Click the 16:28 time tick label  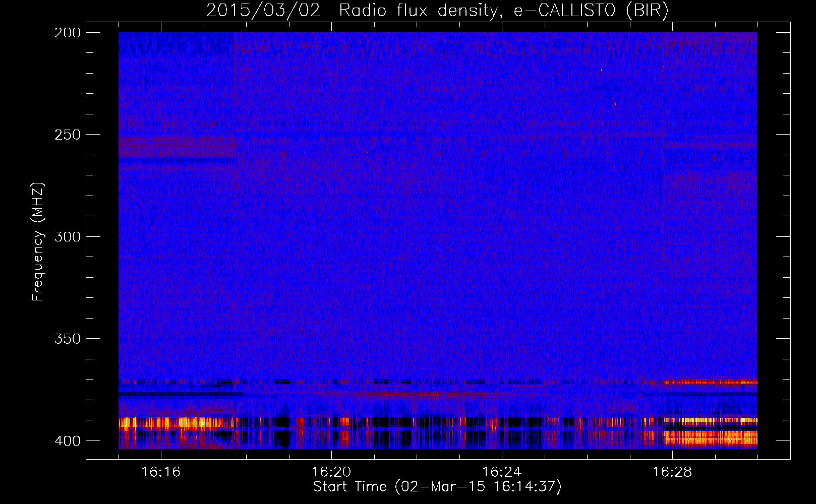pos(672,472)
